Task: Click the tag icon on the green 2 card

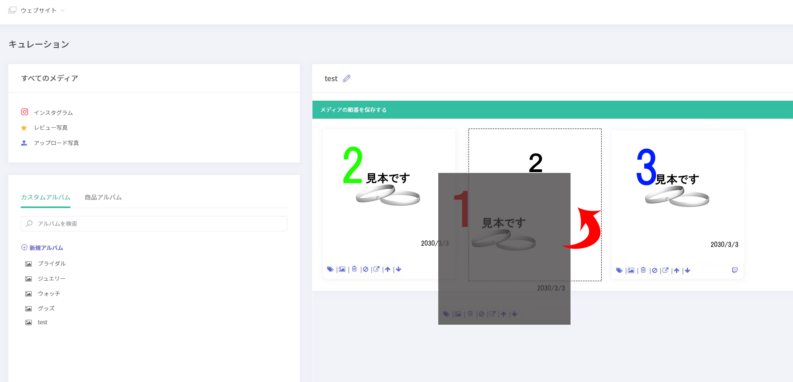Action: point(330,270)
